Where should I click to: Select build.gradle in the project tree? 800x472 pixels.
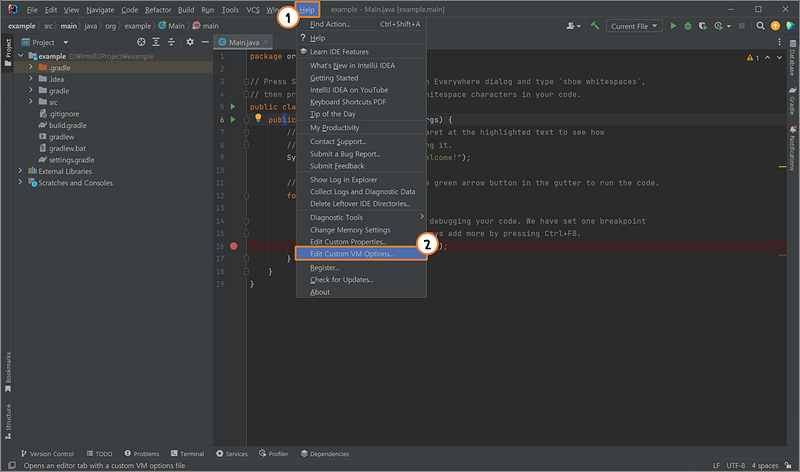click(67, 125)
